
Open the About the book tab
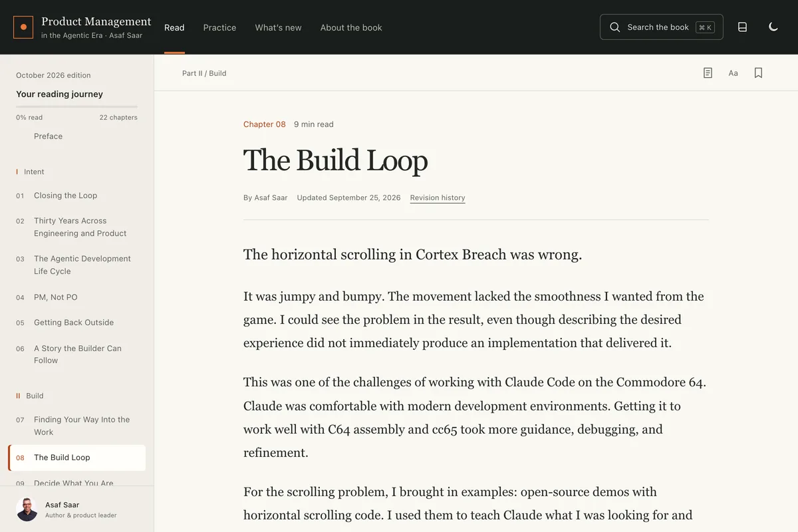click(x=351, y=27)
